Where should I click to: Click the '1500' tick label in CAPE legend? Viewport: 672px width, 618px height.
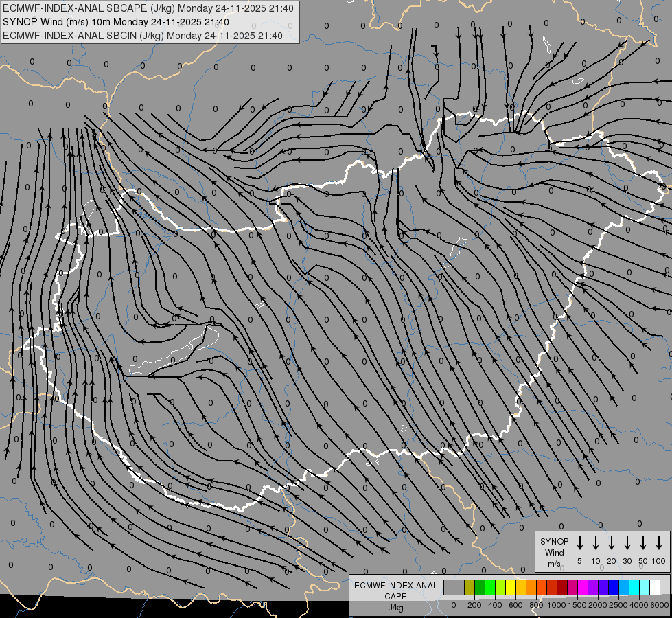(x=577, y=605)
